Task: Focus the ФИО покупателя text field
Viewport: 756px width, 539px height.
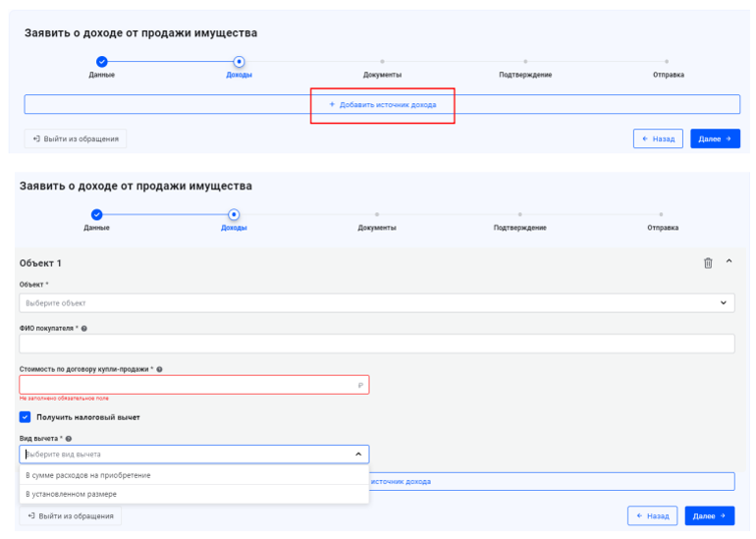Action: (x=377, y=344)
